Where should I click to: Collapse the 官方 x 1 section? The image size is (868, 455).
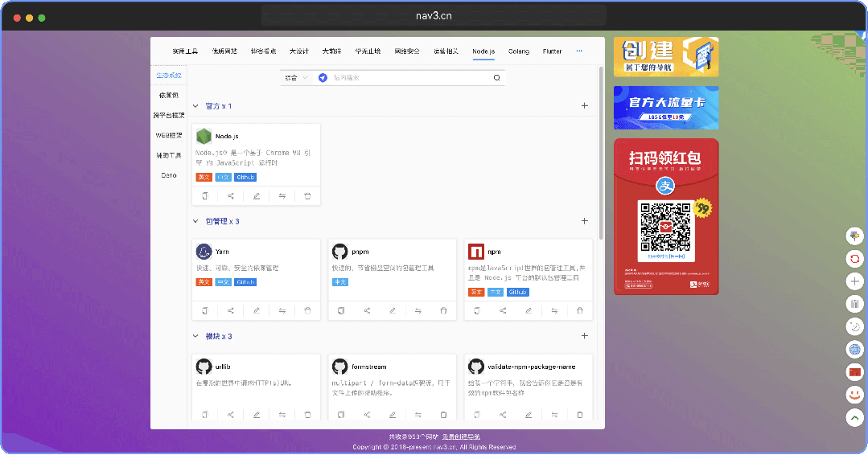click(x=195, y=106)
